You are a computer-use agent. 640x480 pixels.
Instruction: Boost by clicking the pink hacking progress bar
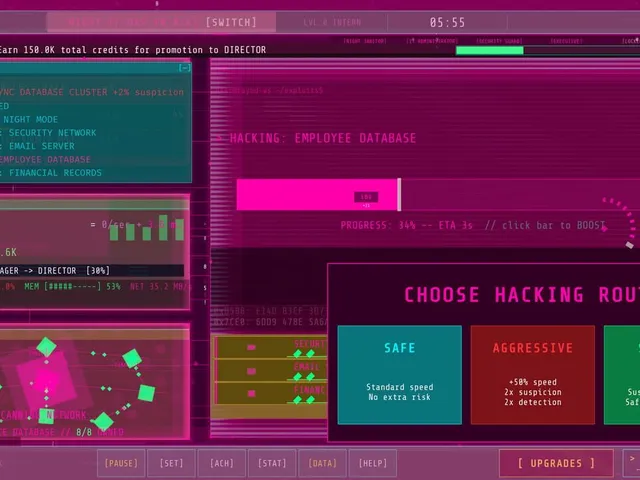[x=318, y=195]
